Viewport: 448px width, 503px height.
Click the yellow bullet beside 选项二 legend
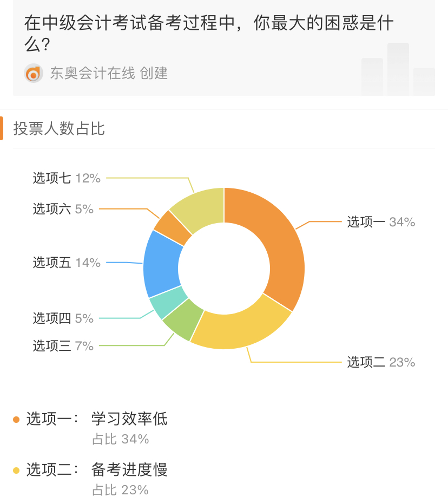(x=16, y=470)
